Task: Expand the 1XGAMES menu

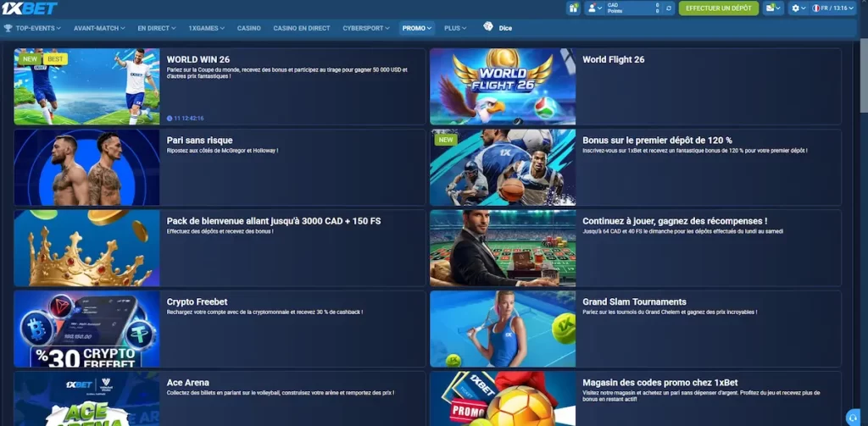Action: coord(207,28)
